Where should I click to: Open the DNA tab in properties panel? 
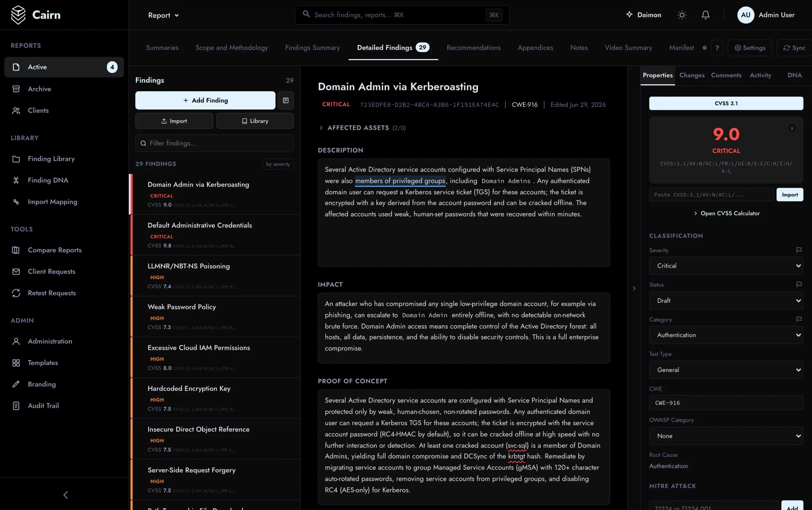point(794,75)
